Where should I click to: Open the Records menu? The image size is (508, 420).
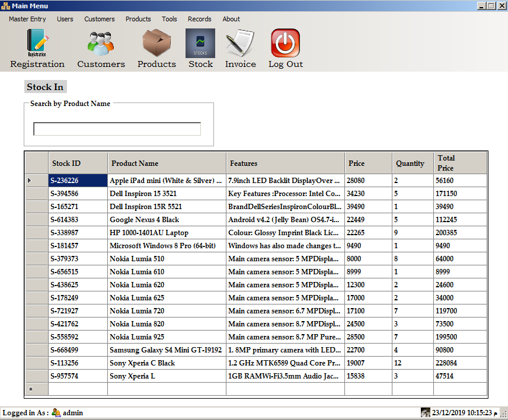(200, 19)
